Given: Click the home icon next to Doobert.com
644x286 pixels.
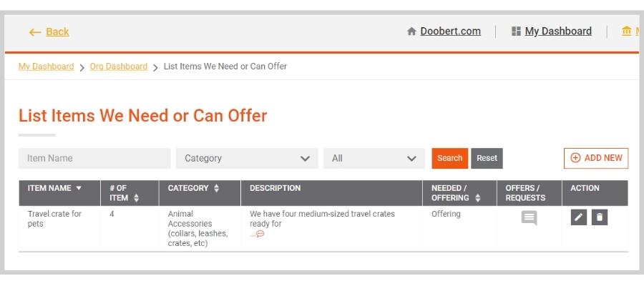Looking at the screenshot, I should click(x=411, y=31).
